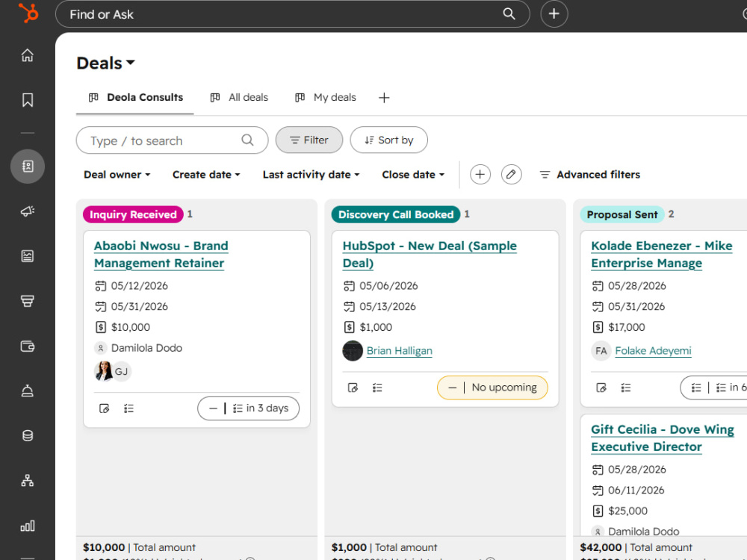Click the add quick filter plus circle

coord(480,174)
